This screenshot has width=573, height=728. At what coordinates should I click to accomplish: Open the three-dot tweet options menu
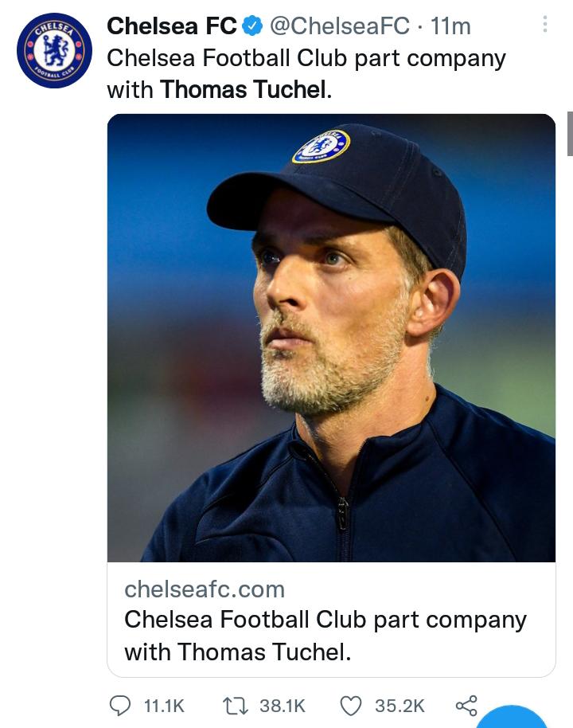pos(545,25)
